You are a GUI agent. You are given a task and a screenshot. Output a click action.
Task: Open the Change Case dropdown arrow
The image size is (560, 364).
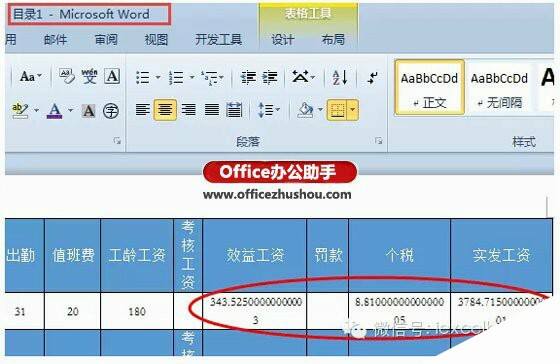tap(39, 76)
